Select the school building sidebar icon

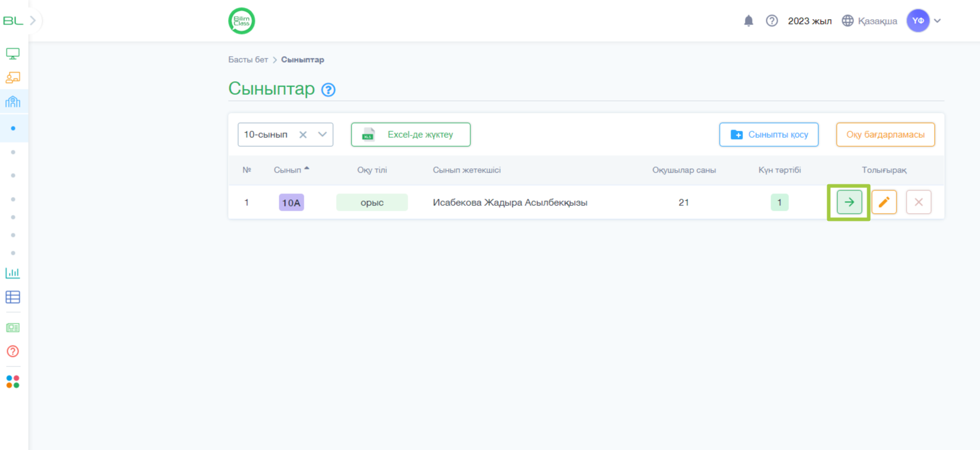click(13, 102)
